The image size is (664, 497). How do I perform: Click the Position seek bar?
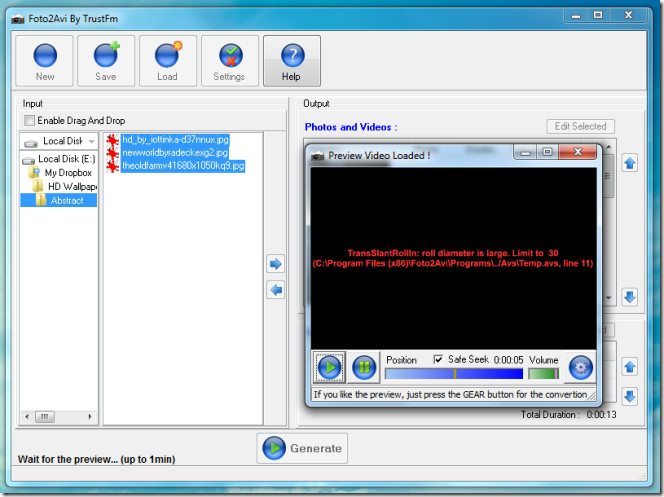[x=454, y=374]
